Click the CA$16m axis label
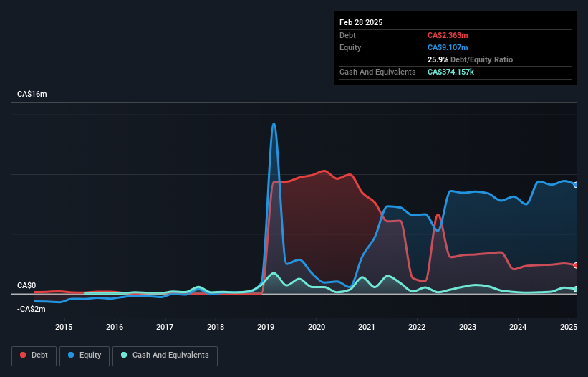Screen dimensions: 588x377 (32, 94)
